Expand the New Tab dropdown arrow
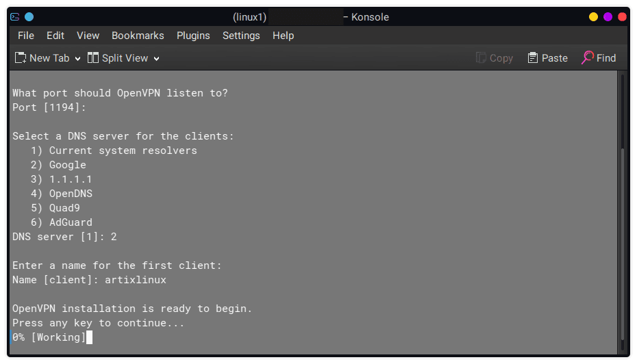 coord(77,59)
